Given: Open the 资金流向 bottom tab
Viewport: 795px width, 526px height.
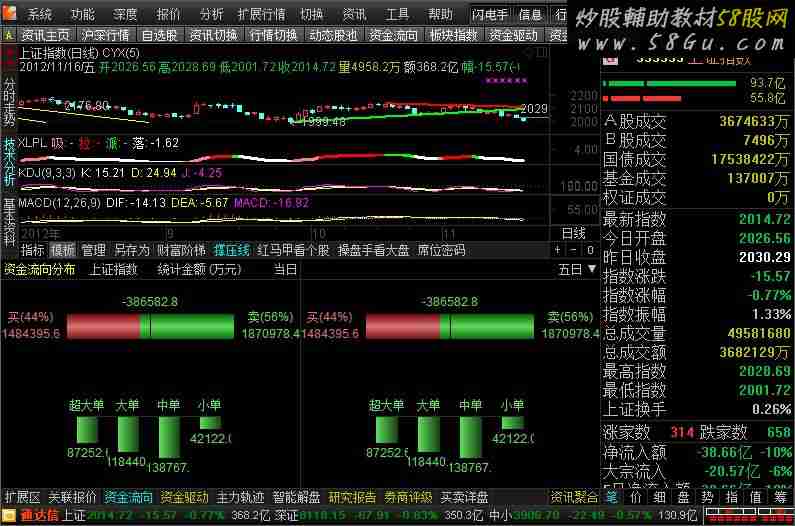Looking at the screenshot, I should [x=128, y=497].
